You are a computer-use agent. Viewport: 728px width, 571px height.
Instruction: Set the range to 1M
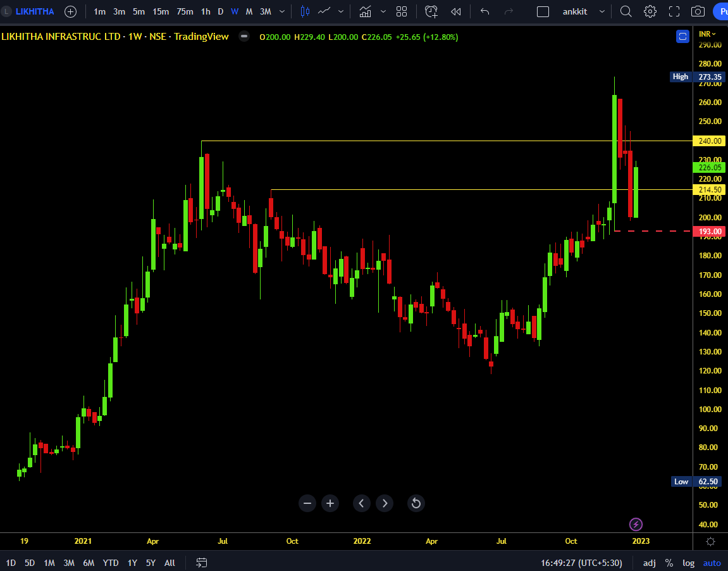49,563
